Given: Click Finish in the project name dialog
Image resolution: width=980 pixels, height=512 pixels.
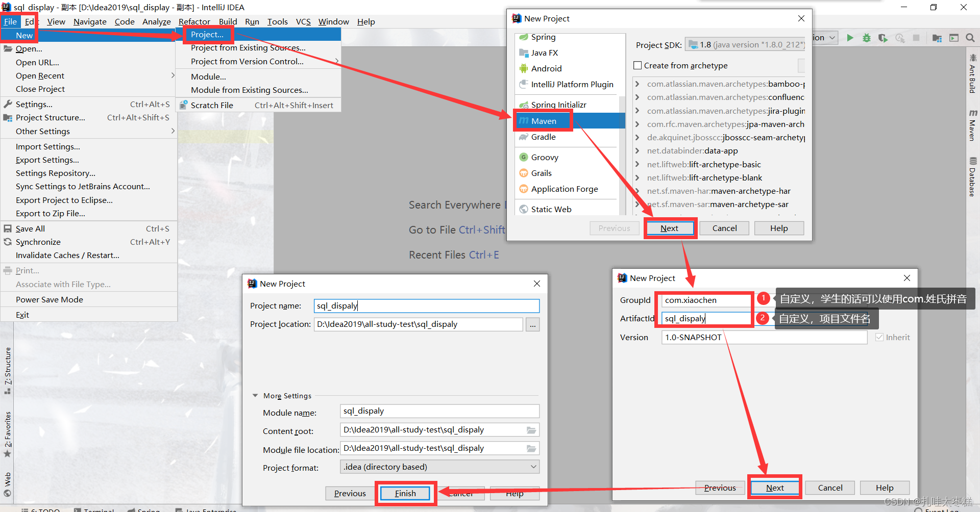Looking at the screenshot, I should pyautogui.click(x=405, y=493).
